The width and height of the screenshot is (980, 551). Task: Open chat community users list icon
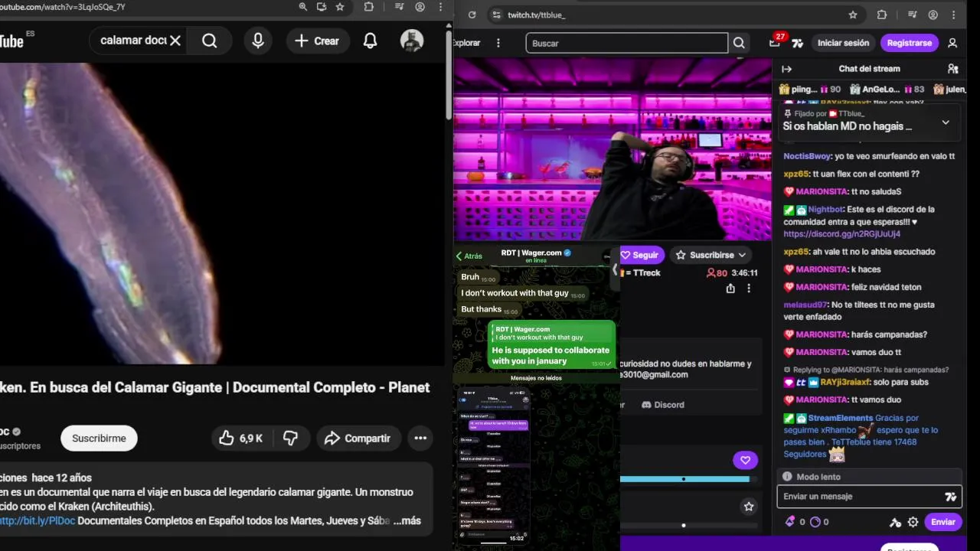952,69
